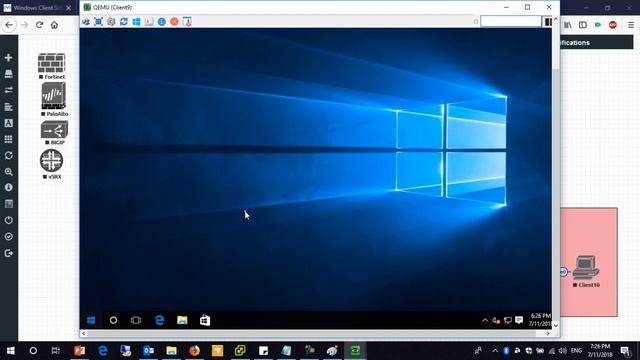Select the vSRX node
Viewport: 640px width, 360px height.
click(51, 160)
